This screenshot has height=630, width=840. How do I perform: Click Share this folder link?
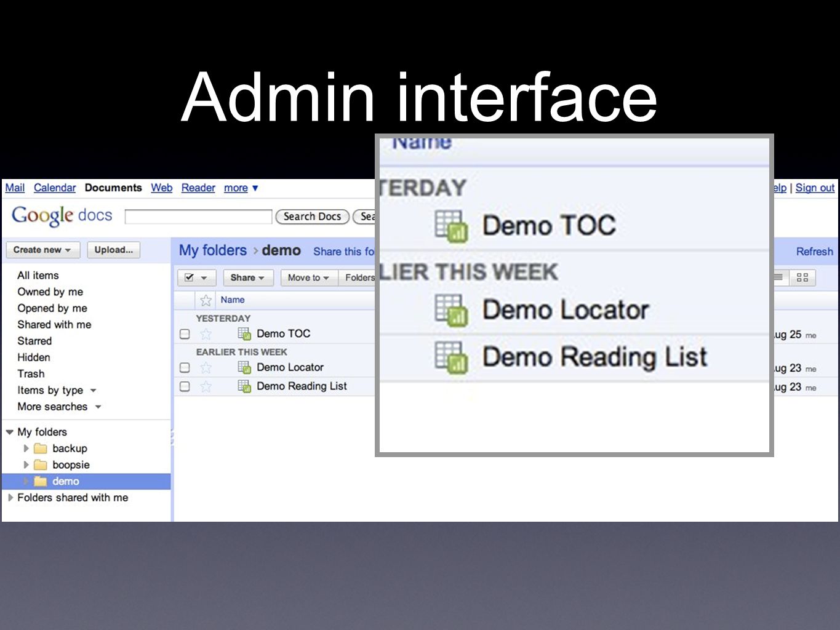pos(344,251)
